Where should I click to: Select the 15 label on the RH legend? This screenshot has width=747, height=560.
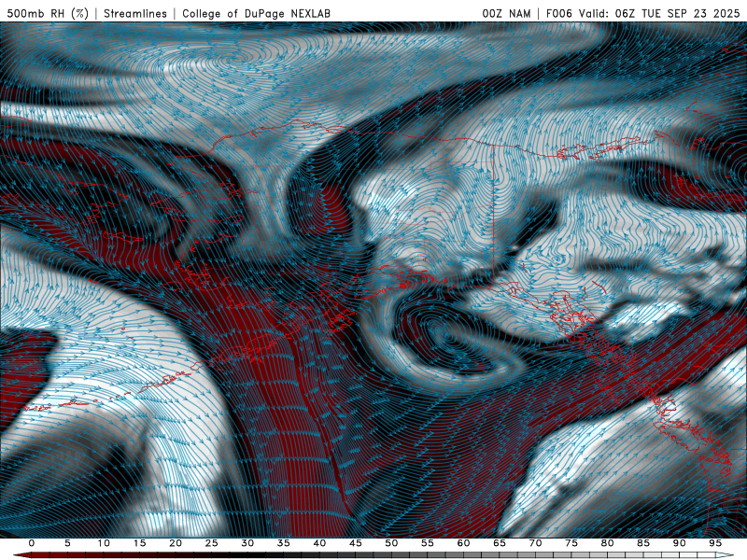coord(139,543)
